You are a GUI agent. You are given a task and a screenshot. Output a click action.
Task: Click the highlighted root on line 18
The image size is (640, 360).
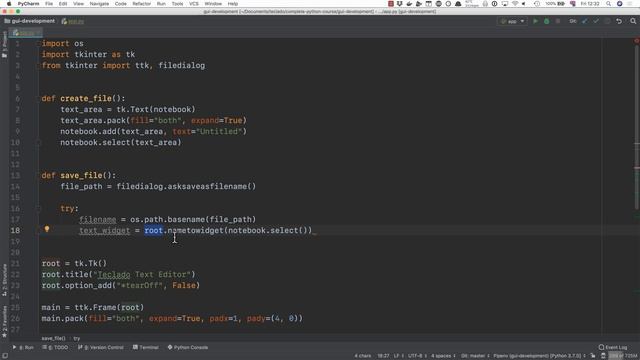pos(153,231)
